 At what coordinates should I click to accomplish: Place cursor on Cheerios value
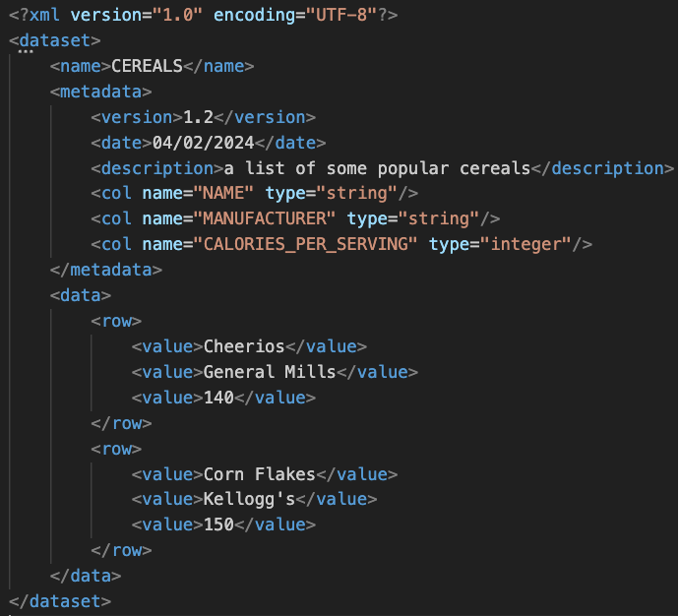tap(244, 346)
